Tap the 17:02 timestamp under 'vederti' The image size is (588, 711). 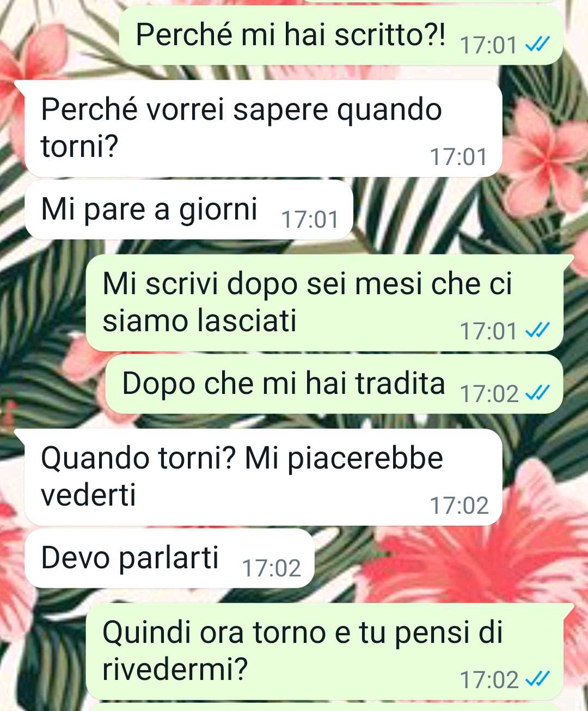coord(460,506)
